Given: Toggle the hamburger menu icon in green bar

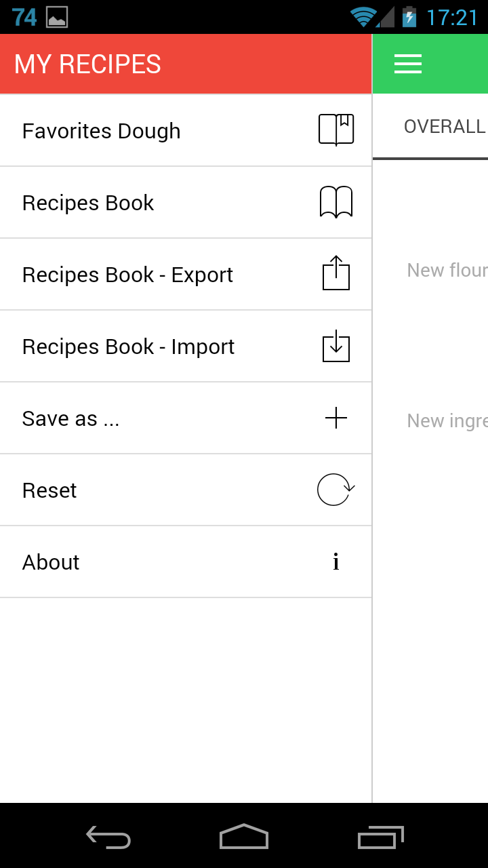Looking at the screenshot, I should 408,64.
